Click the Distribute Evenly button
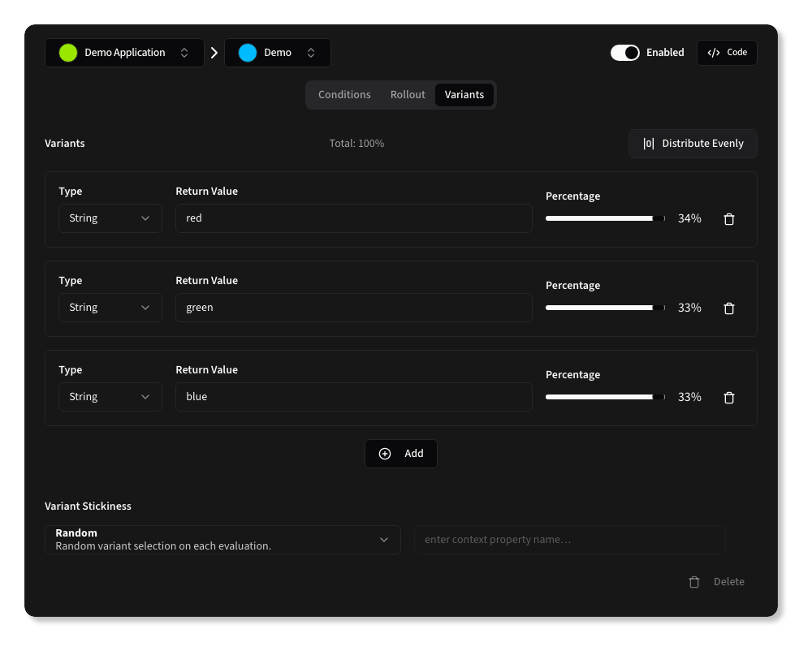 pos(693,144)
